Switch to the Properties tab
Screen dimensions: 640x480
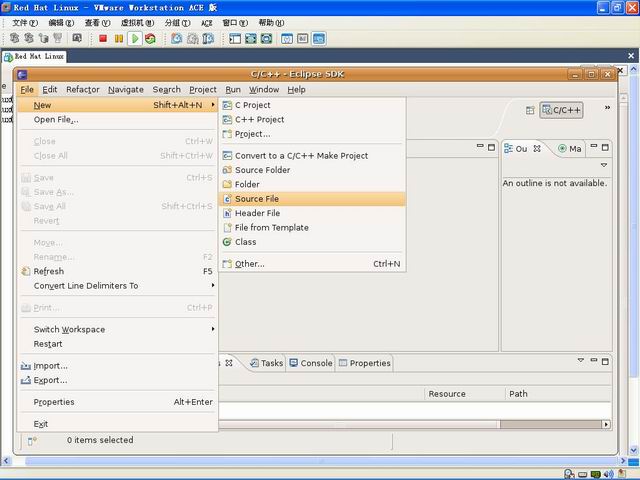click(x=365, y=363)
